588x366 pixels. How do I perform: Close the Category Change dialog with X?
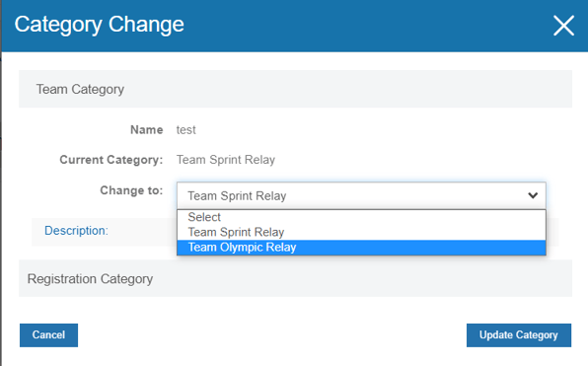coord(563,26)
